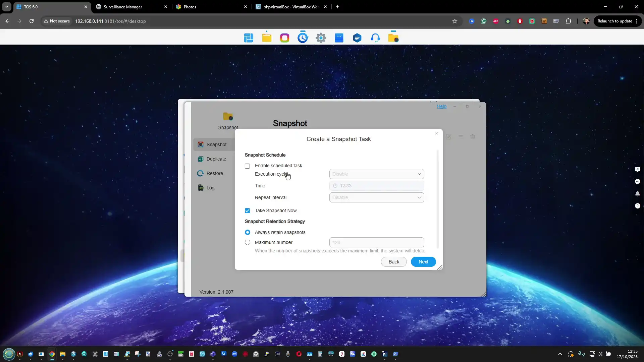The image size is (644, 362).
Task: Open the Docker app from the top dock
Action: click(357, 38)
